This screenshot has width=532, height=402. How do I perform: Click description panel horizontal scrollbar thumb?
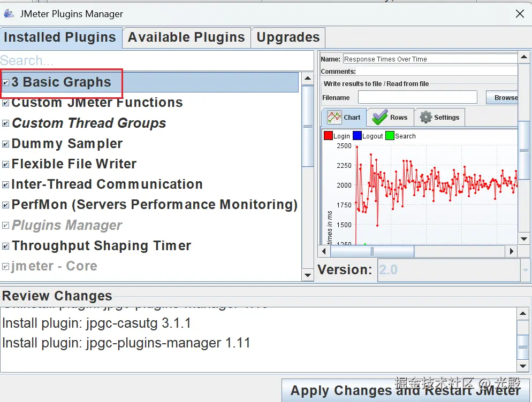coord(372,251)
